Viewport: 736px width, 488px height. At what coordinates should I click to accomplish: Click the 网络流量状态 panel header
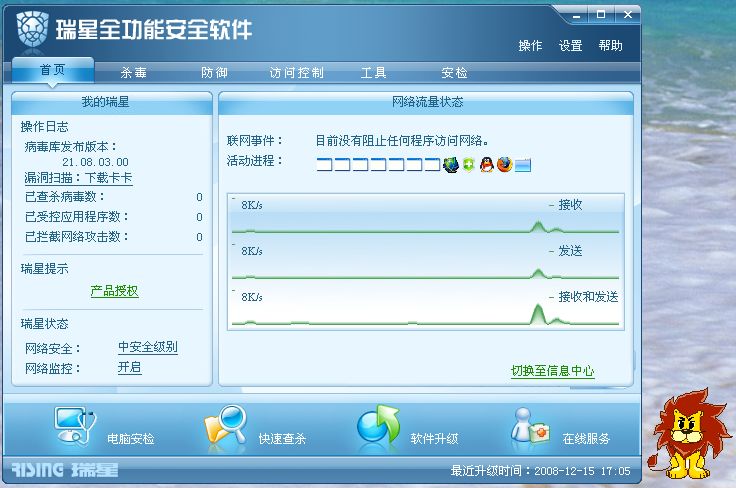(x=426, y=102)
